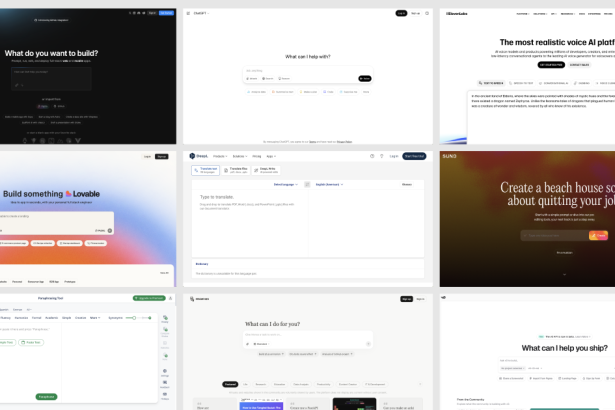
Task: Click the down chevron on SUNO page
Action: pos(564,275)
